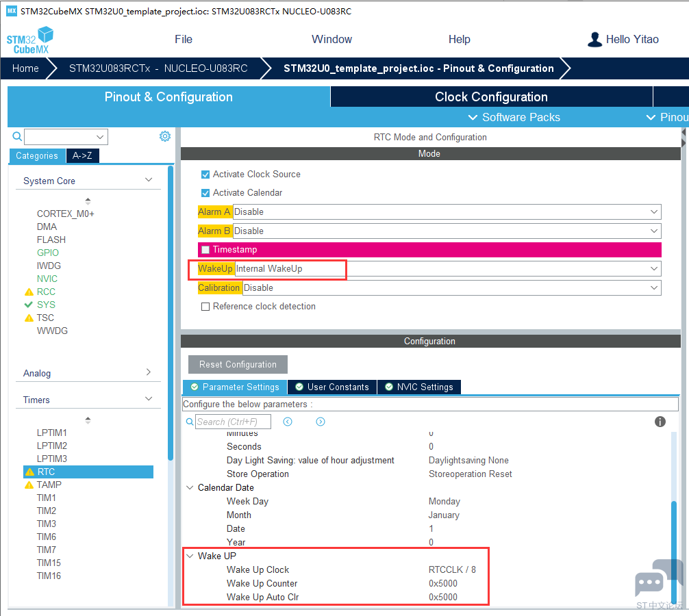Viewport: 689px width, 616px height.
Task: Enable the Timestamp checkbox
Action: (x=205, y=250)
